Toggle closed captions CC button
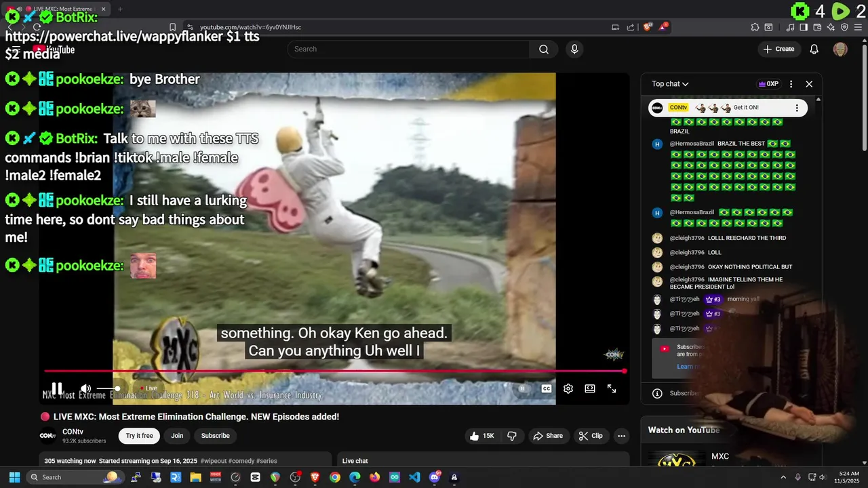Image resolution: width=868 pixels, height=488 pixels. point(546,388)
